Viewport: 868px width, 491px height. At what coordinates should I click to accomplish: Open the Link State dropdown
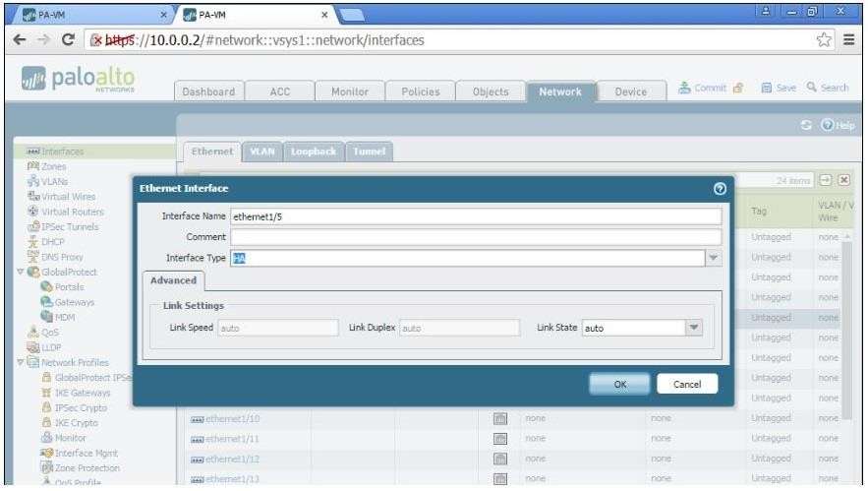point(695,328)
